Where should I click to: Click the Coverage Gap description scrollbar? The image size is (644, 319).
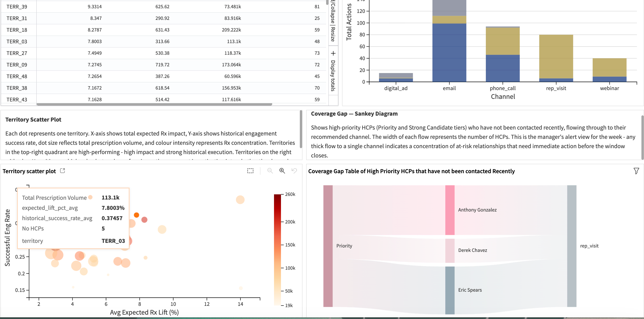pyautogui.click(x=642, y=137)
